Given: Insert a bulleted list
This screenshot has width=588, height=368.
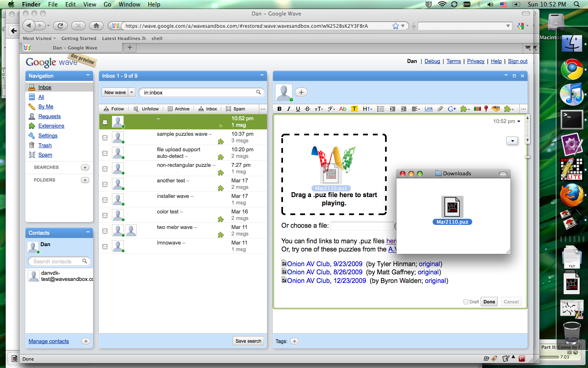Looking at the screenshot, I should pyautogui.click(x=381, y=109).
